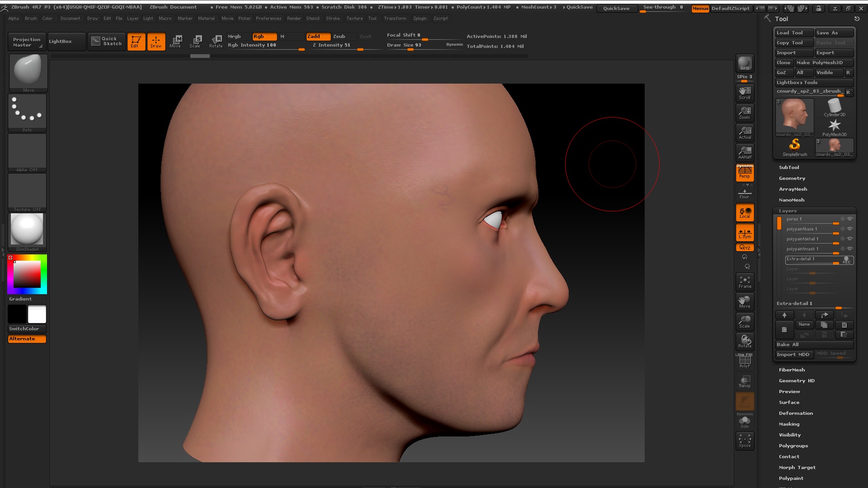
Task: Hide the pores 1 layer eye
Action: pyautogui.click(x=850, y=219)
